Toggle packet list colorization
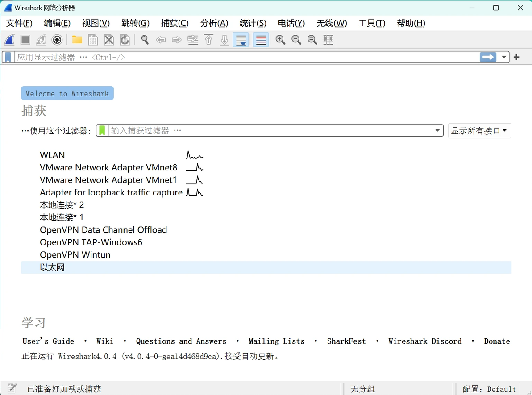The height and width of the screenshot is (395, 532). 261,40
